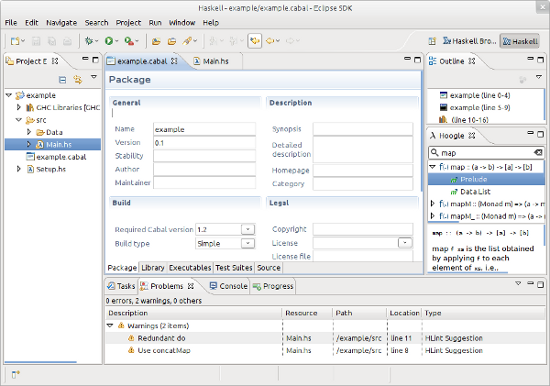Screen dimensions: 550x386
Task: Clear the Hoogle search field
Action: (x=538, y=153)
